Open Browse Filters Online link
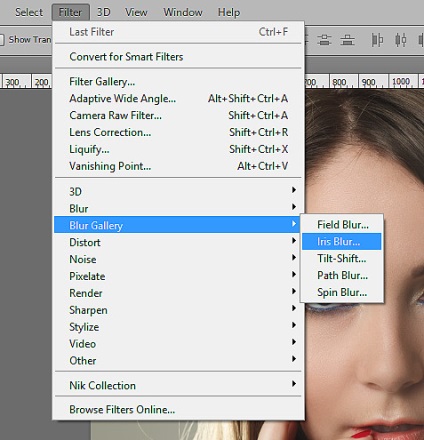 (122, 410)
